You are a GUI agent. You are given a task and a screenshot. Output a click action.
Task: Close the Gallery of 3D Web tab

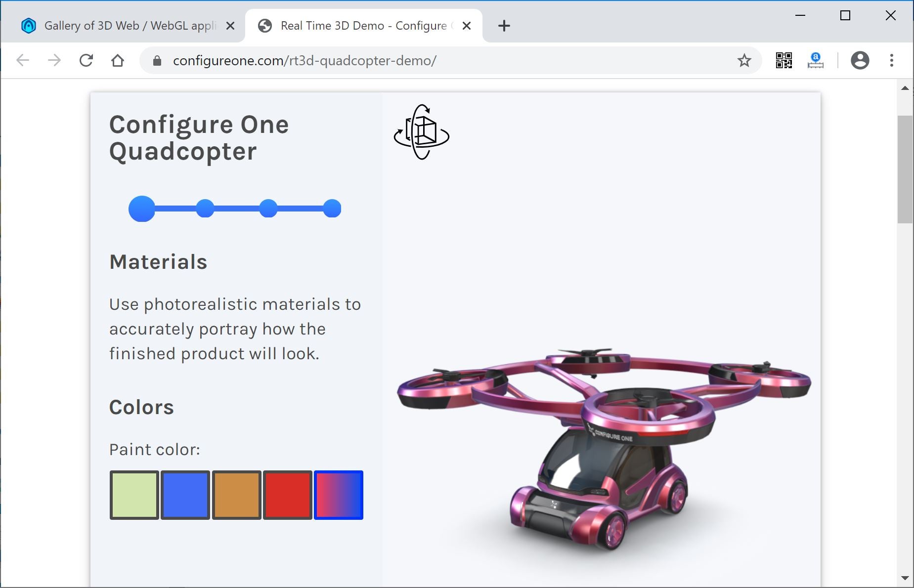pyautogui.click(x=230, y=26)
